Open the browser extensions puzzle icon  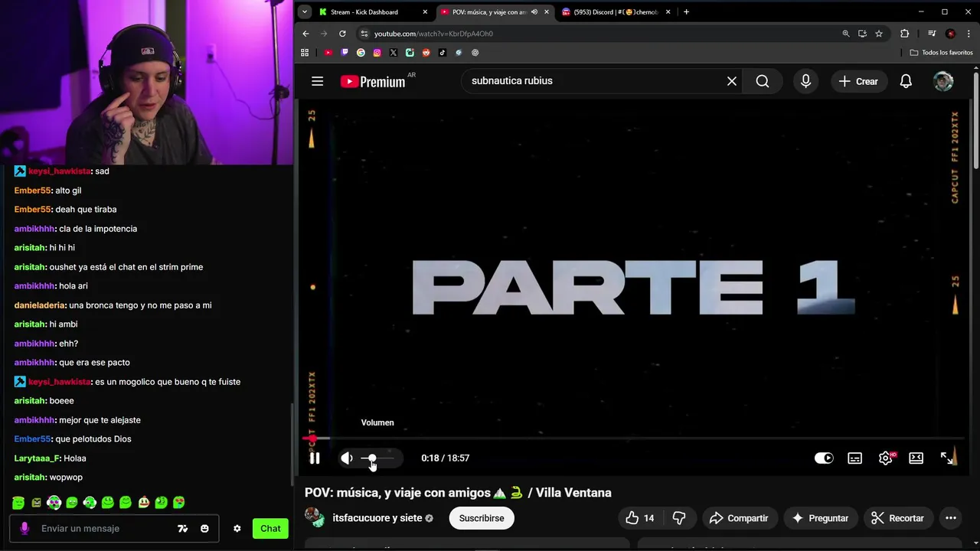pyautogui.click(x=904, y=34)
